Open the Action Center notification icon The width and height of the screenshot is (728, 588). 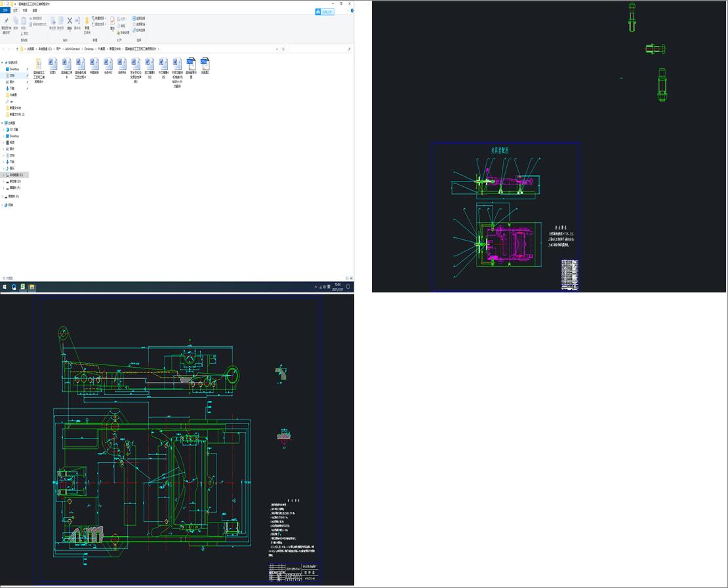[x=348, y=287]
